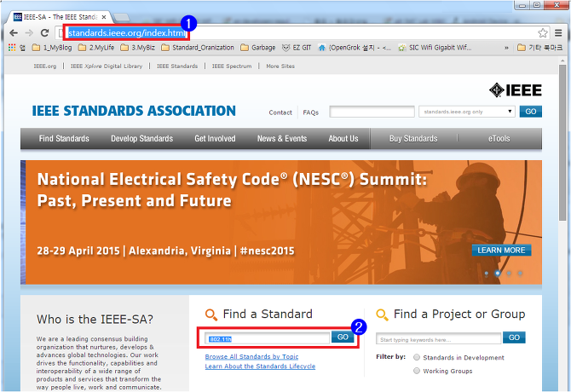
Task: Open the eTools menu item
Action: click(499, 139)
